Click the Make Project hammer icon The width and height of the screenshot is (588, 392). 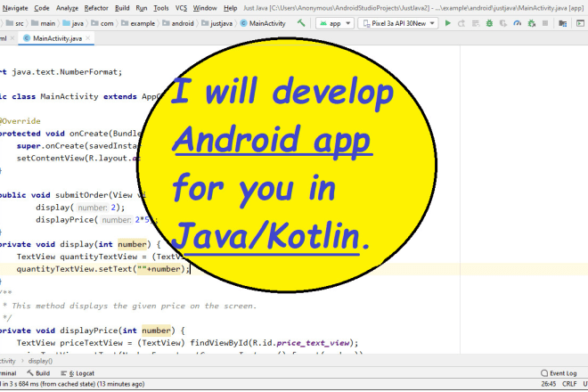pyautogui.click(x=301, y=23)
